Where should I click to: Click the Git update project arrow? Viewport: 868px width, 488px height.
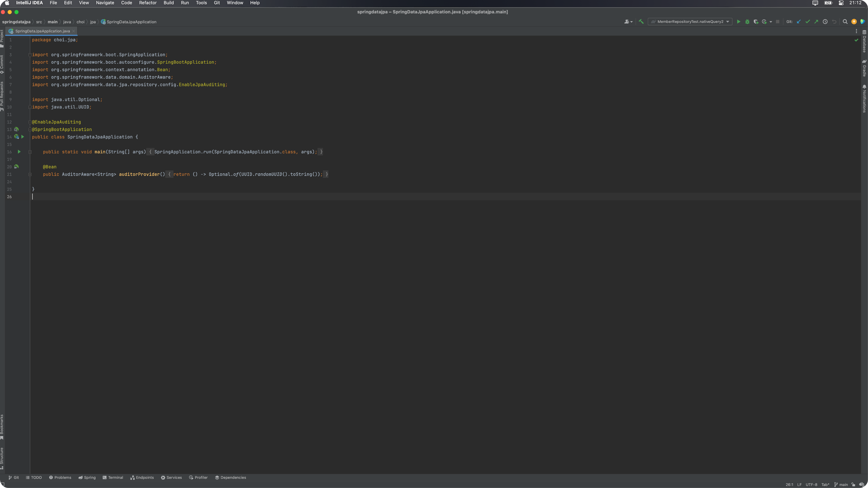(x=799, y=22)
